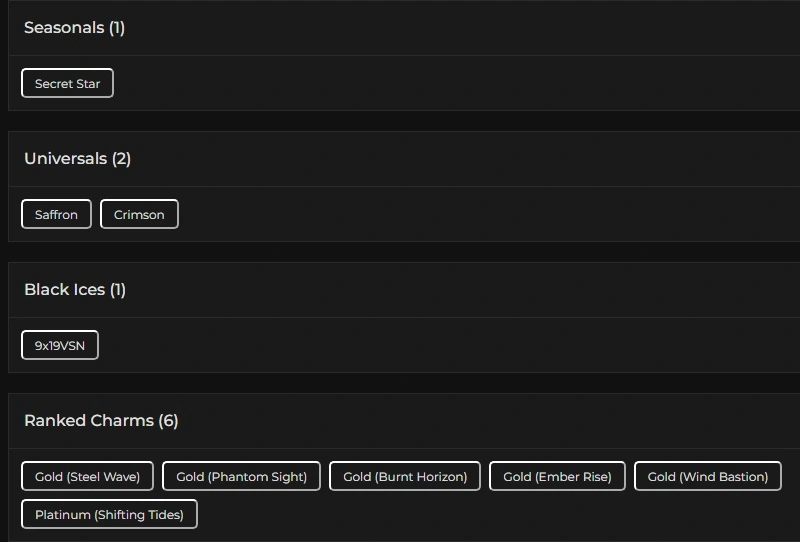Click blank space right of the 9x19VSN tag
The image size is (800, 542).
tap(400, 345)
